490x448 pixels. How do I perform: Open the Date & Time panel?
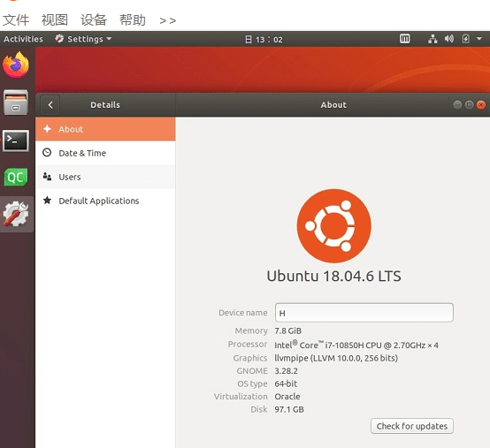105,153
